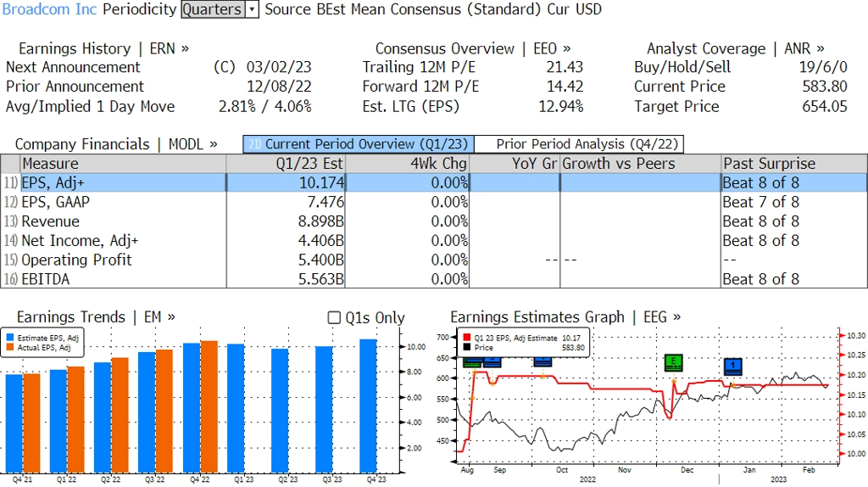Switch to Prior Period Analysis (Q4/22) tab
868x487 pixels.
[580, 144]
